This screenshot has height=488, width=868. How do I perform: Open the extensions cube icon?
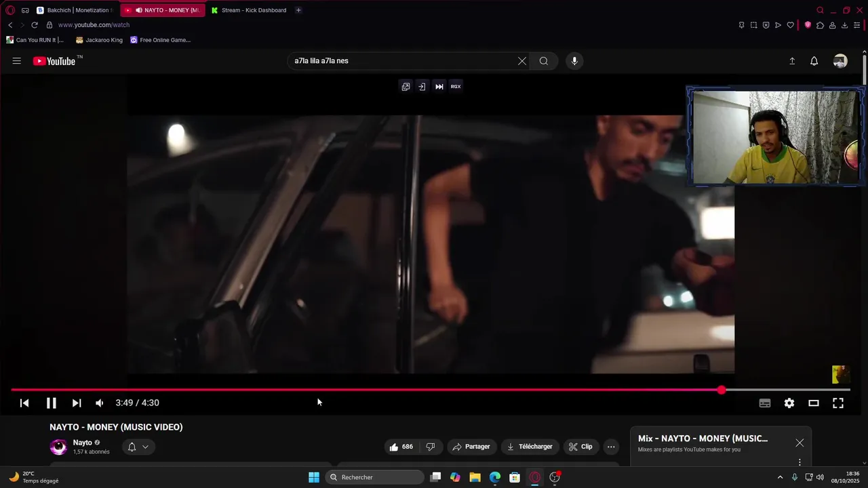click(820, 25)
